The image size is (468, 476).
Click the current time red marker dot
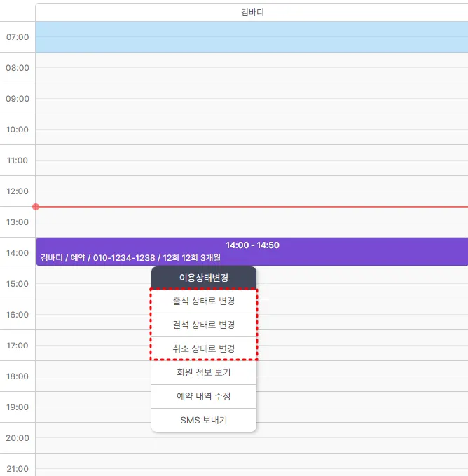(x=36, y=207)
